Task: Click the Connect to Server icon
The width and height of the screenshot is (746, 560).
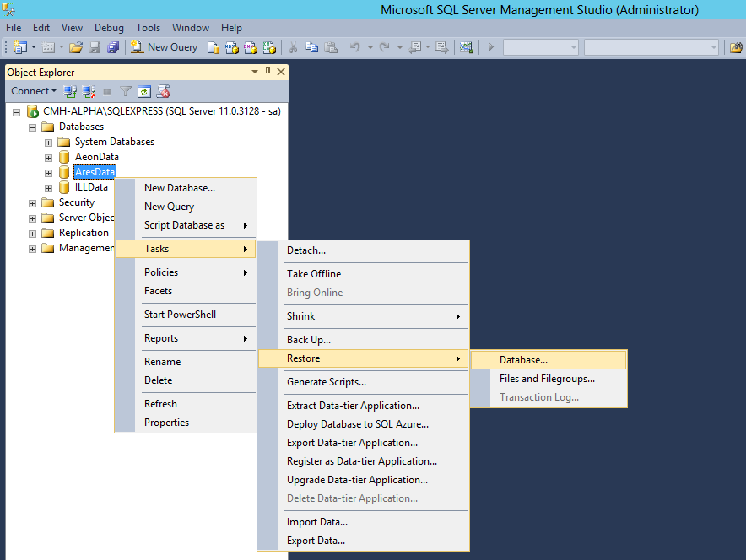Action: (69, 90)
